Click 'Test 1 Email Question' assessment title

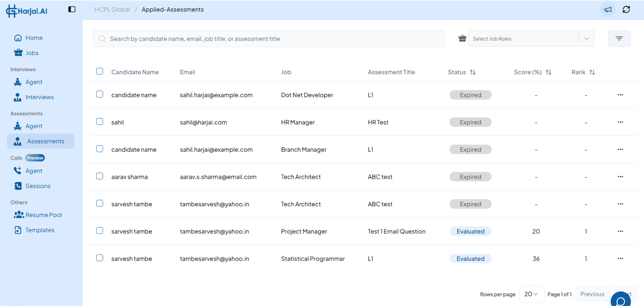pos(397,232)
